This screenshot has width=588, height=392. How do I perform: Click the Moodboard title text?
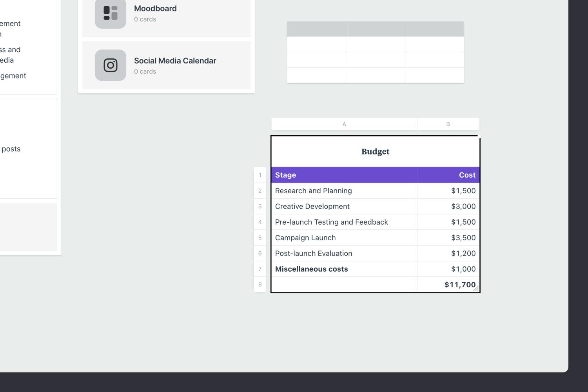click(x=155, y=9)
